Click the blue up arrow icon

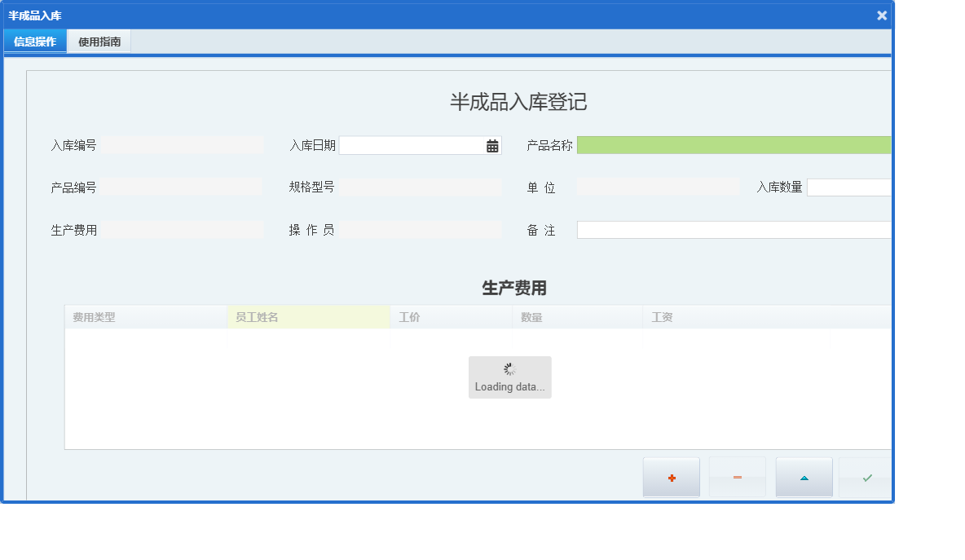pos(804,477)
